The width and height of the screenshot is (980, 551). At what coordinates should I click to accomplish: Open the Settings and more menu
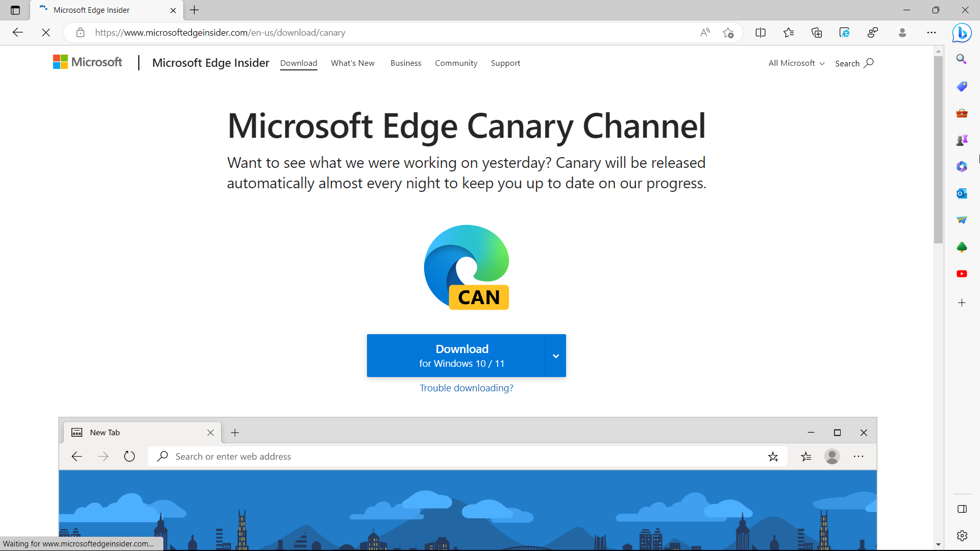tap(932, 33)
